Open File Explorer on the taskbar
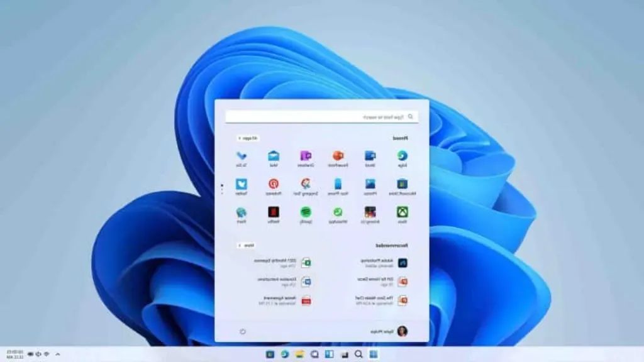This screenshot has height=362, width=644. click(x=300, y=354)
